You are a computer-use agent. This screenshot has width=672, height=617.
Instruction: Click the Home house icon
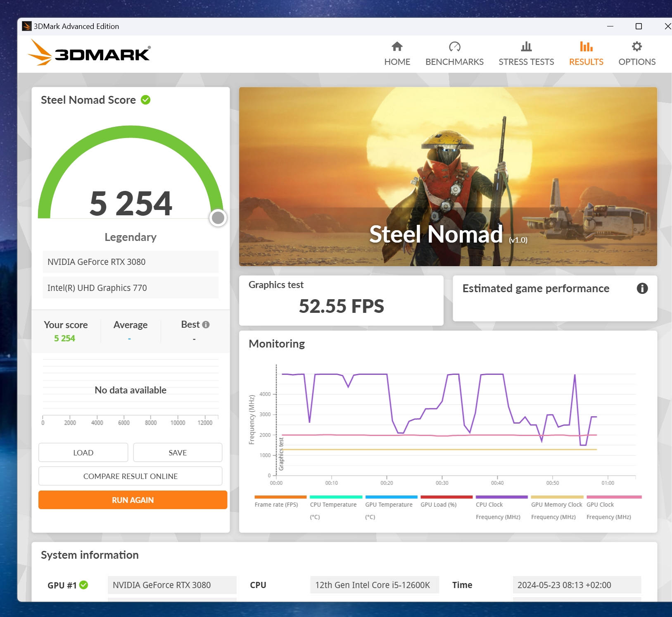(397, 47)
